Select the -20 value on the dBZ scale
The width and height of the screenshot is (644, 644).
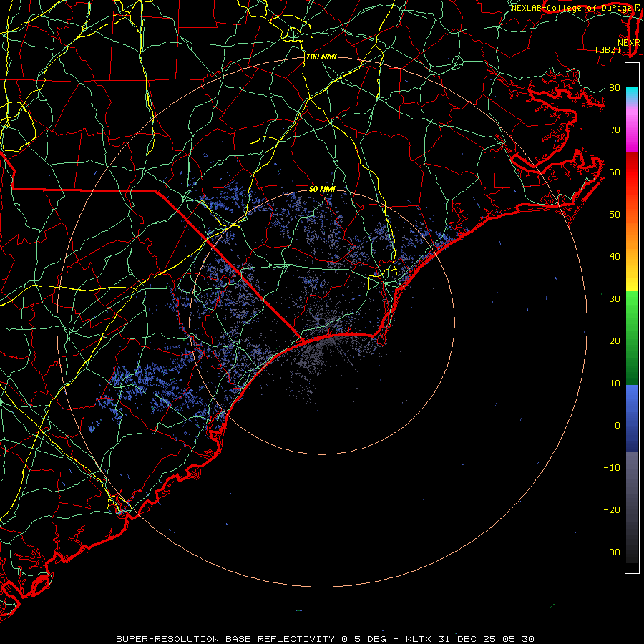[x=612, y=509]
